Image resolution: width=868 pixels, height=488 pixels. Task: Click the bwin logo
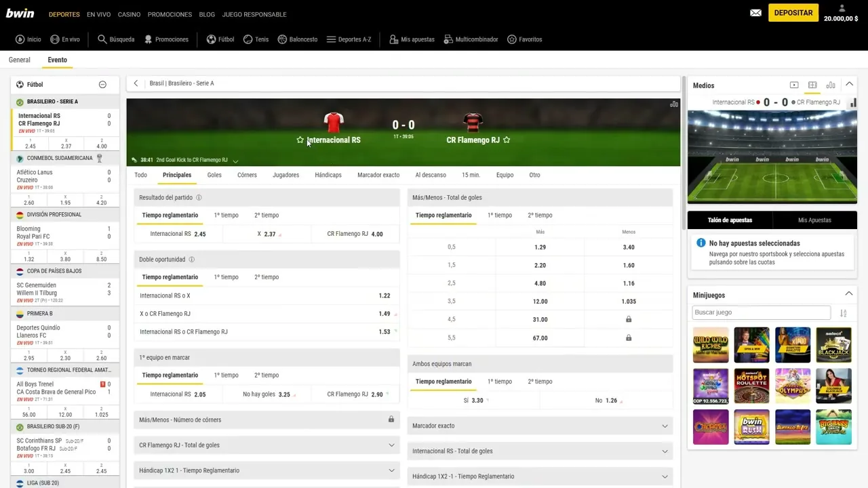click(20, 13)
